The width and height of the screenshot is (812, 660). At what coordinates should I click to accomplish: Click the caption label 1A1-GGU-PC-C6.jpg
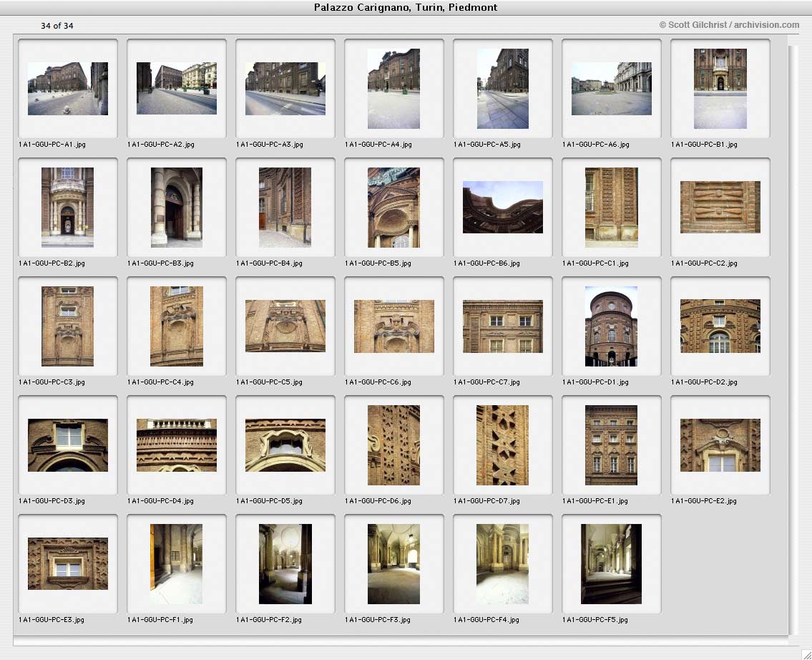(x=378, y=382)
